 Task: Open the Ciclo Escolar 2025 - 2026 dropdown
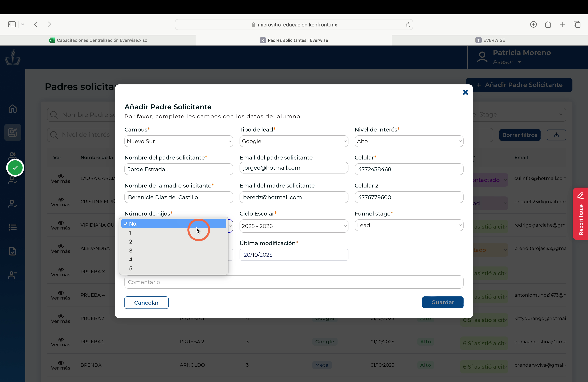(x=294, y=226)
